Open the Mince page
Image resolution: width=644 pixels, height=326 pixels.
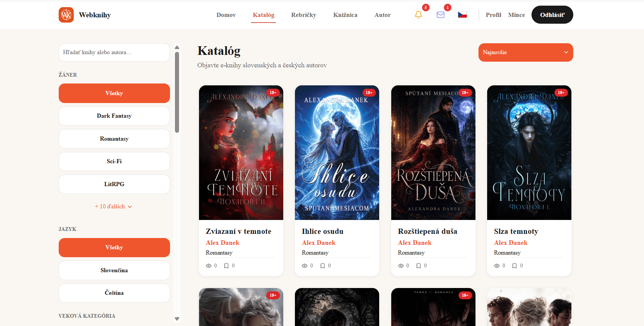pos(516,15)
